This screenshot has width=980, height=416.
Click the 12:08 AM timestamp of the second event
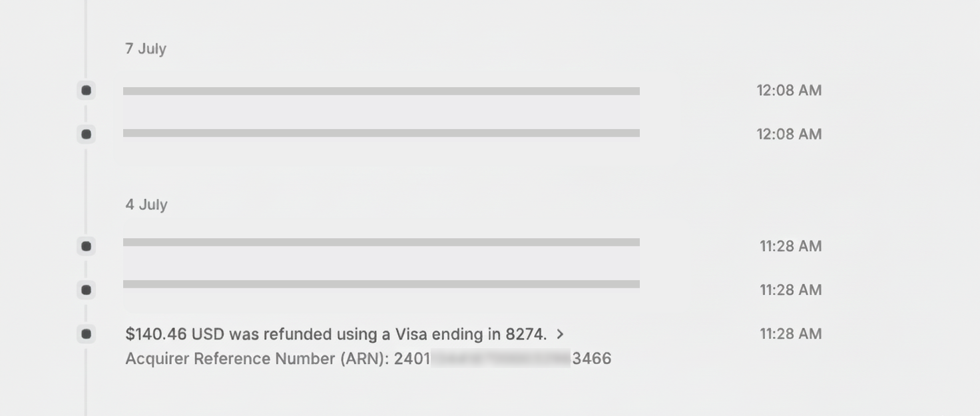point(788,134)
